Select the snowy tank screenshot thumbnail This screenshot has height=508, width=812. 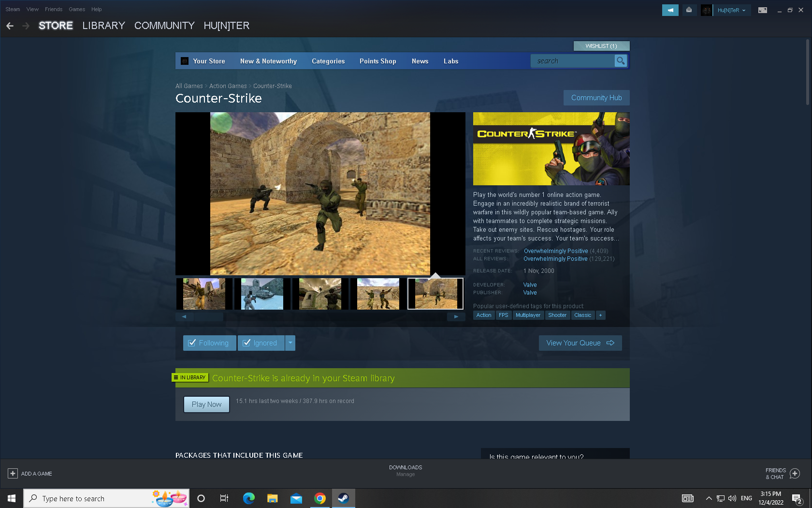pos(262,294)
